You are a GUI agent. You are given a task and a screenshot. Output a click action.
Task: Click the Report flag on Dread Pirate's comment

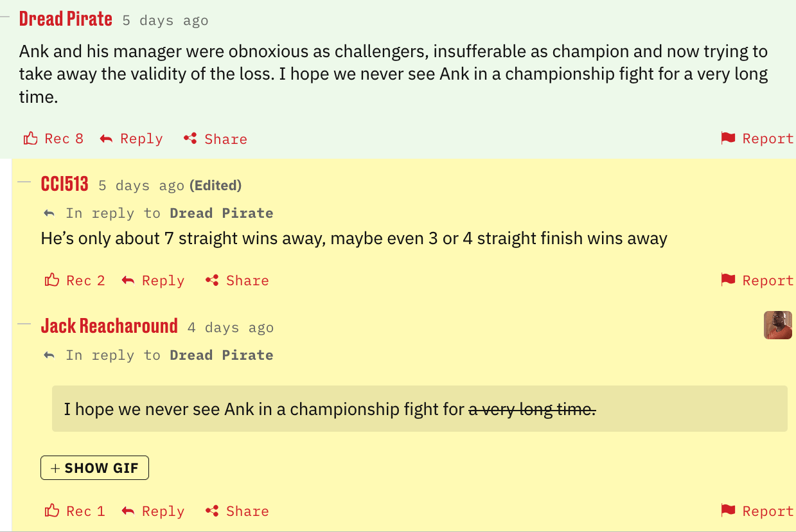[728, 139]
